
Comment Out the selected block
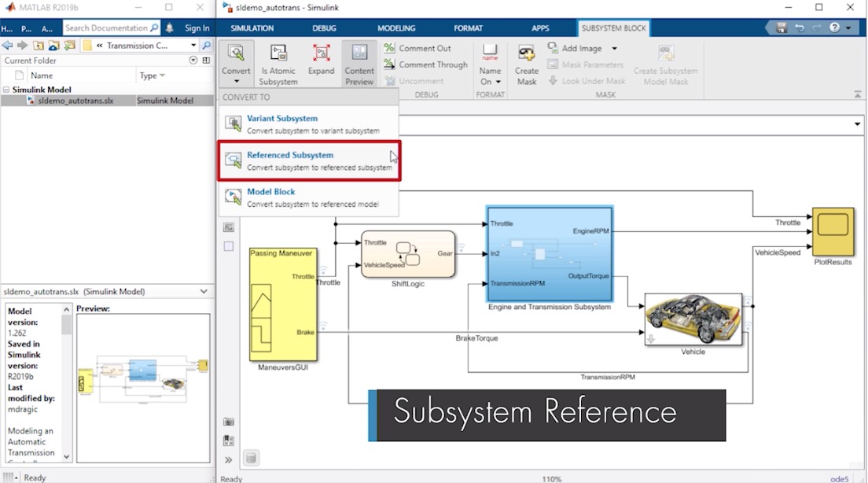tap(418, 48)
